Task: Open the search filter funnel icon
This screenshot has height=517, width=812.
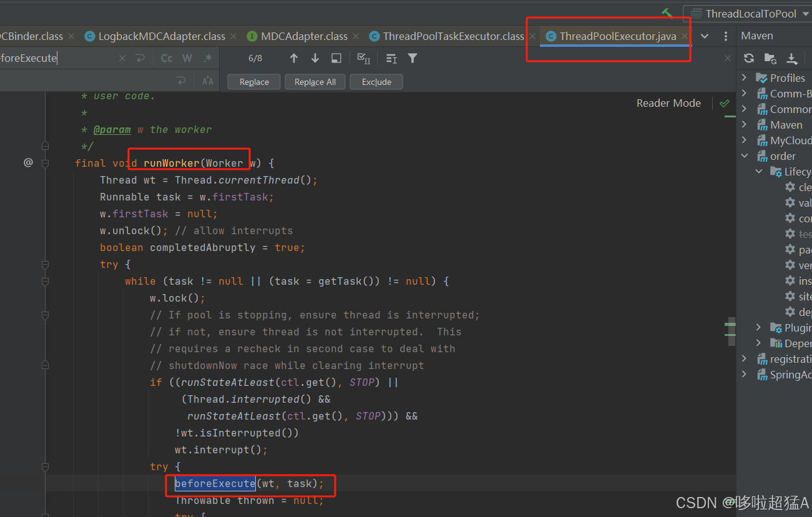Action: (412, 57)
